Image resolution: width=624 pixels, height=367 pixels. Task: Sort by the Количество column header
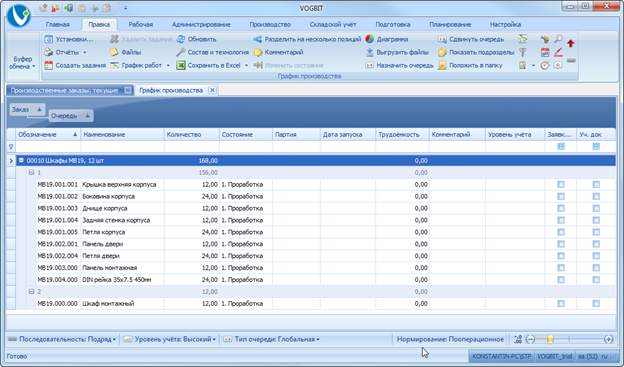click(191, 135)
